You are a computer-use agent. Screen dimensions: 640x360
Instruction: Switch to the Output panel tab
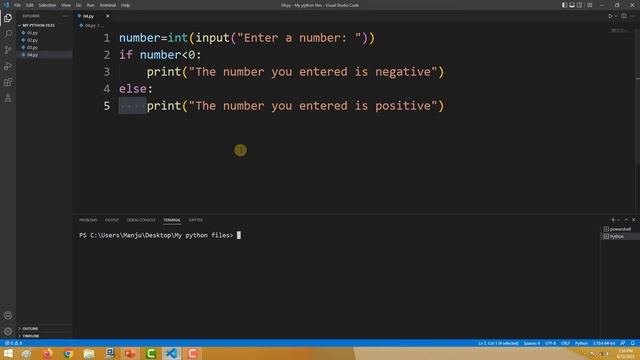click(111, 220)
